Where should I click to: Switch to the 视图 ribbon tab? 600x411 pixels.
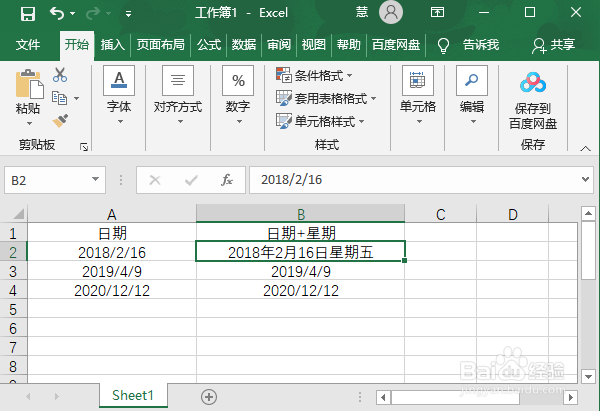[313, 45]
